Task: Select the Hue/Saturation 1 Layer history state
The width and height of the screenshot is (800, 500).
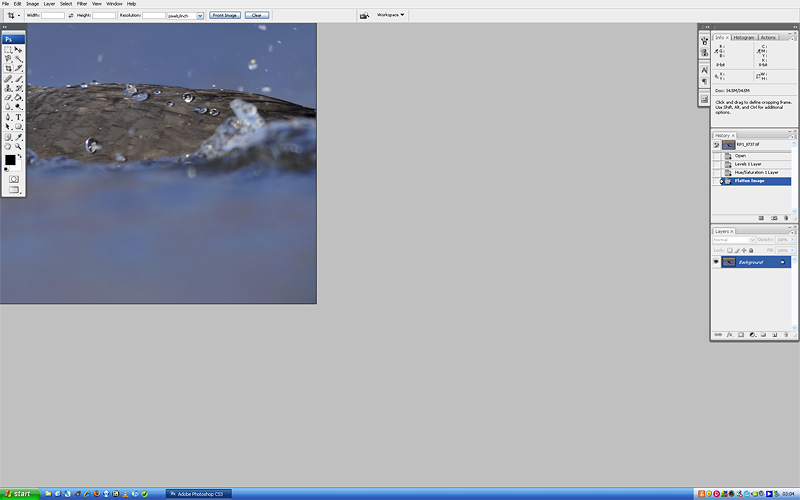Action: tap(756, 172)
